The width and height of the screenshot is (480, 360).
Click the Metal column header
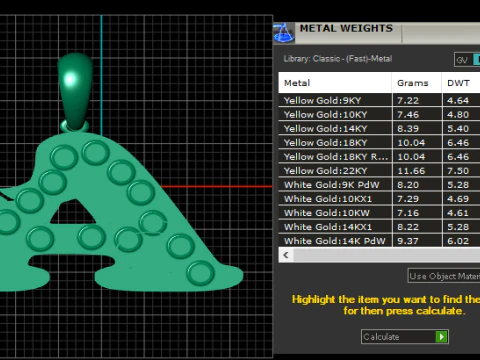coord(335,83)
